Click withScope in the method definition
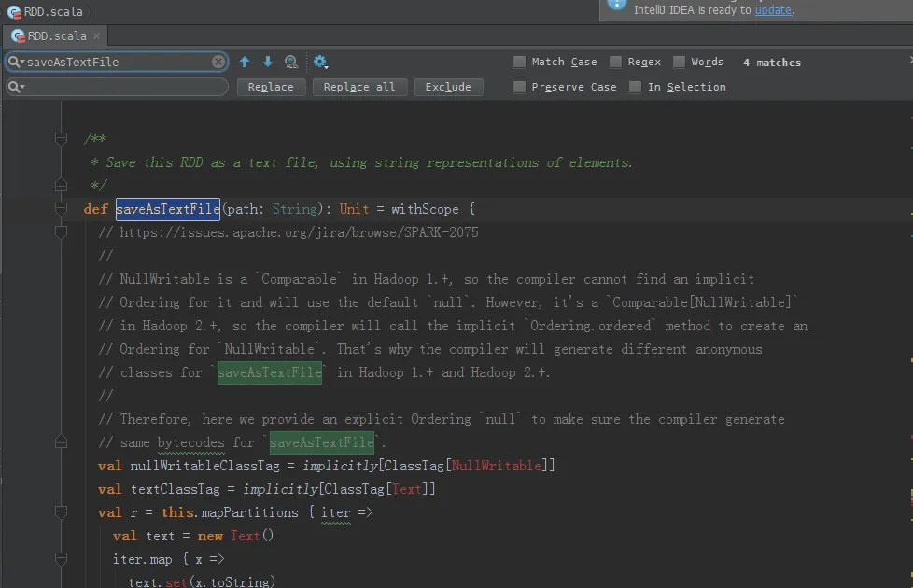 tap(425, 209)
